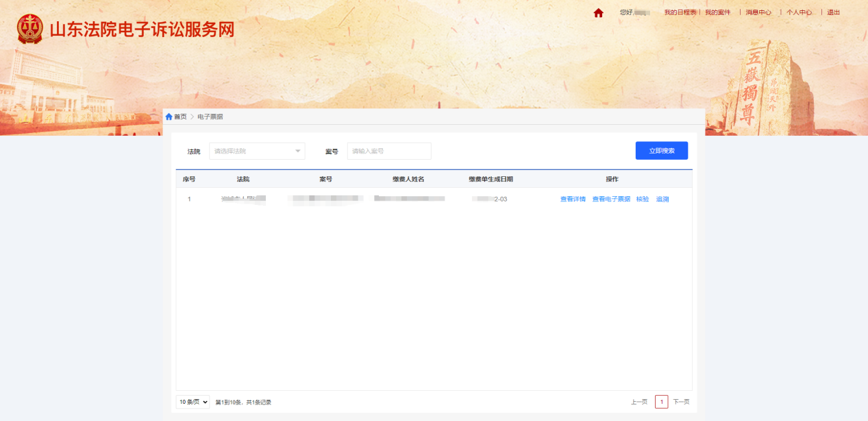The width and height of the screenshot is (868, 421).
Task: Open the 10条/页 page size dropdown
Action: click(193, 402)
